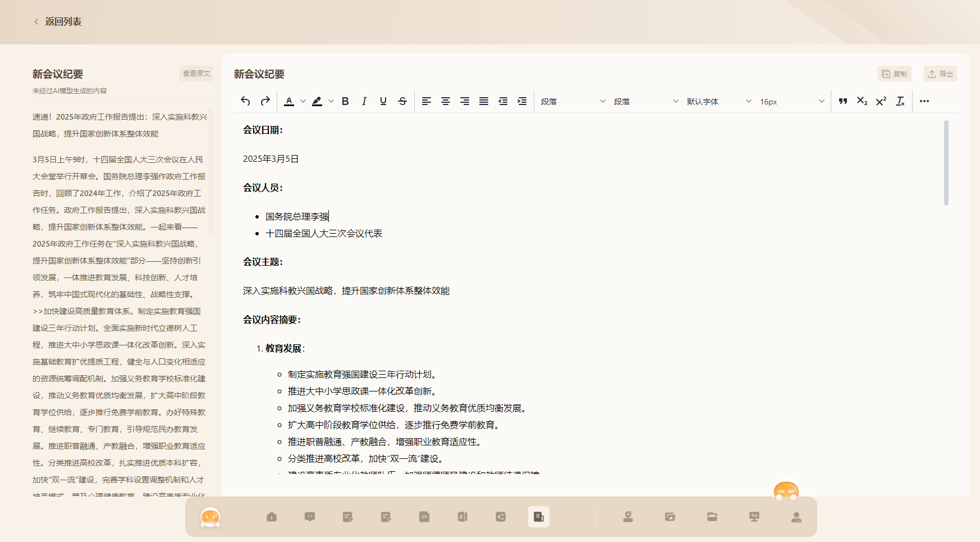Viewport: 980px width, 542px height.
Task: Open the 默认字体 font family dropdown
Action: click(718, 102)
